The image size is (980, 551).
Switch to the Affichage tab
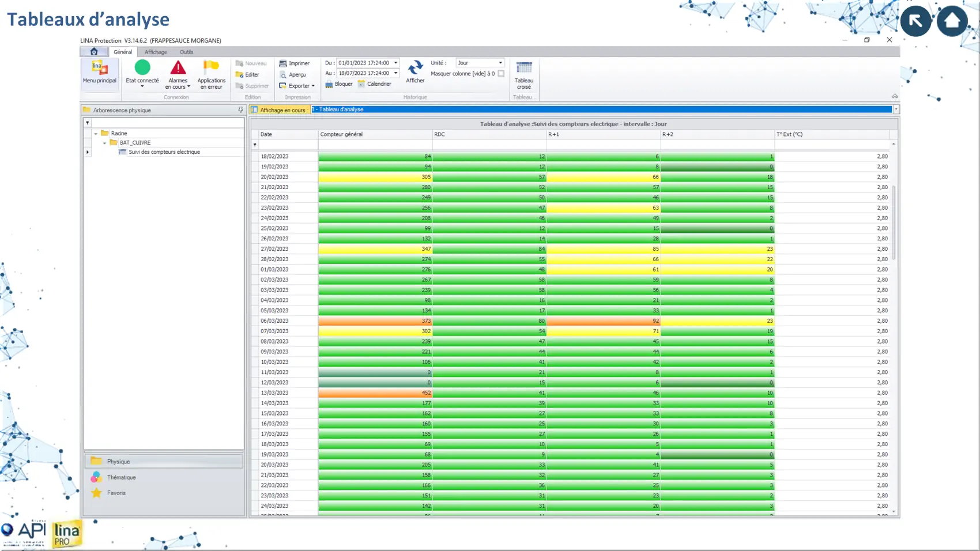coord(156,52)
